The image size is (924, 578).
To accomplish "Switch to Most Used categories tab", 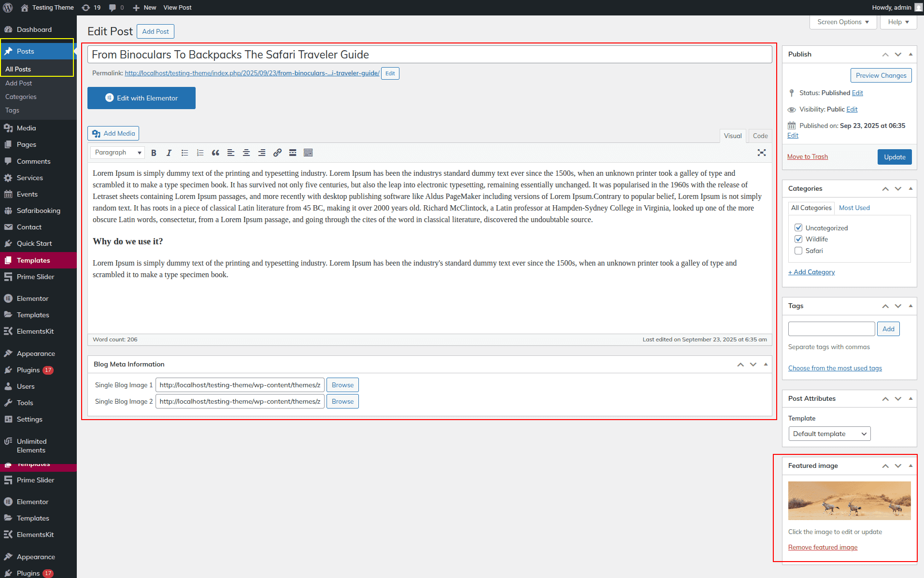I will [854, 208].
